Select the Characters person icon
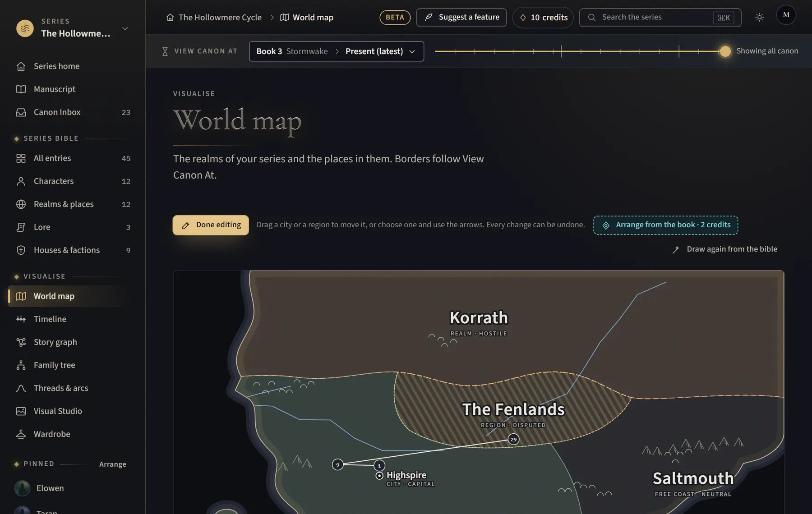 [21, 181]
